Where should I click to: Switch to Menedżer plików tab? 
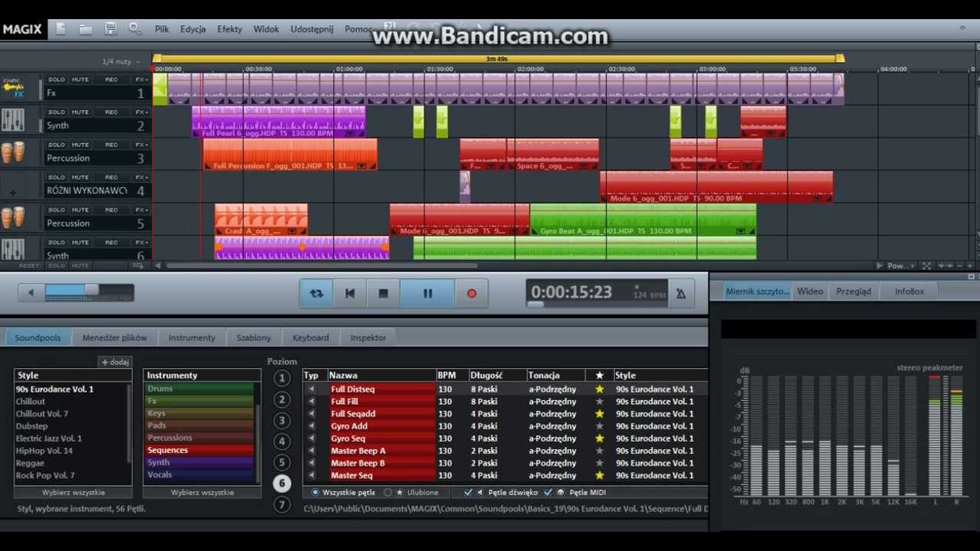[115, 337]
